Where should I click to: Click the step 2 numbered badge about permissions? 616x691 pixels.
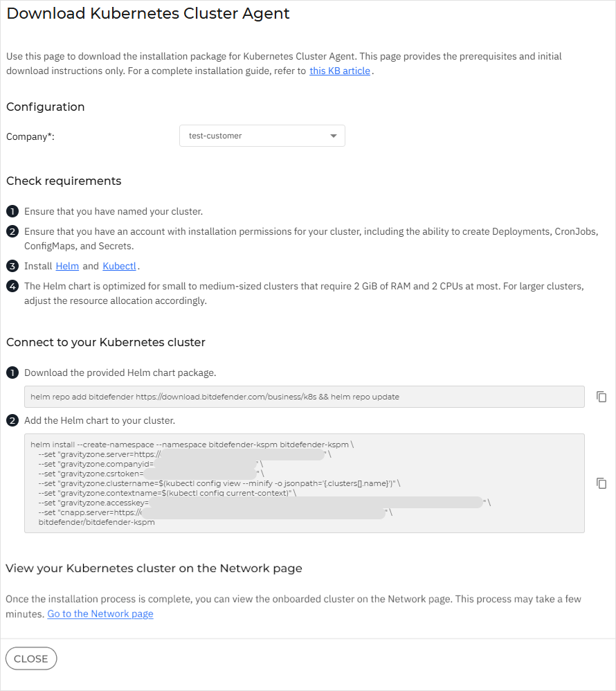(12, 231)
